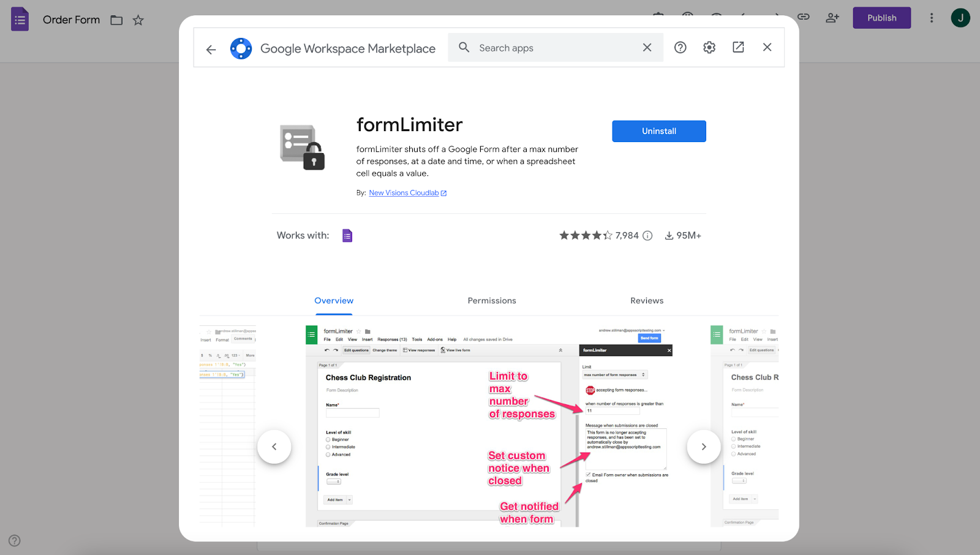Click the 7,984 ratings count

click(x=627, y=236)
